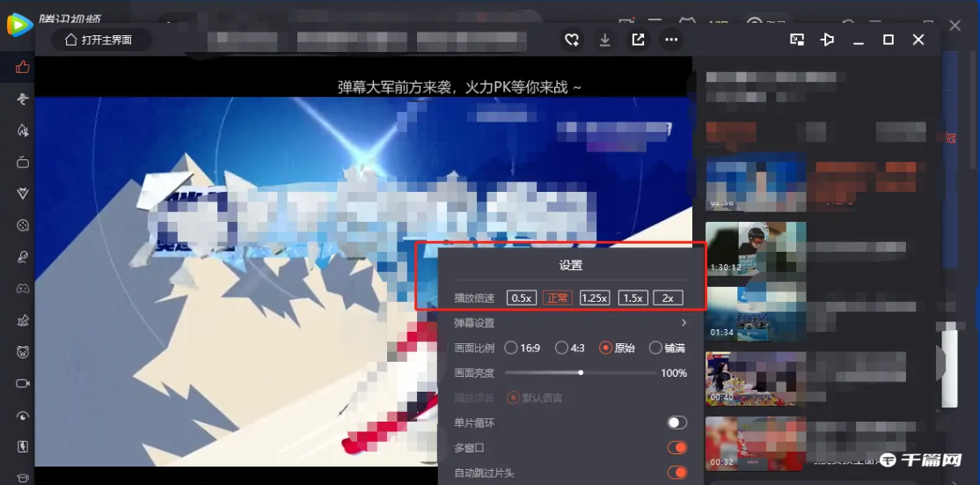Play the 01:34 video thumbnail
The image size is (980, 485).
click(x=756, y=314)
